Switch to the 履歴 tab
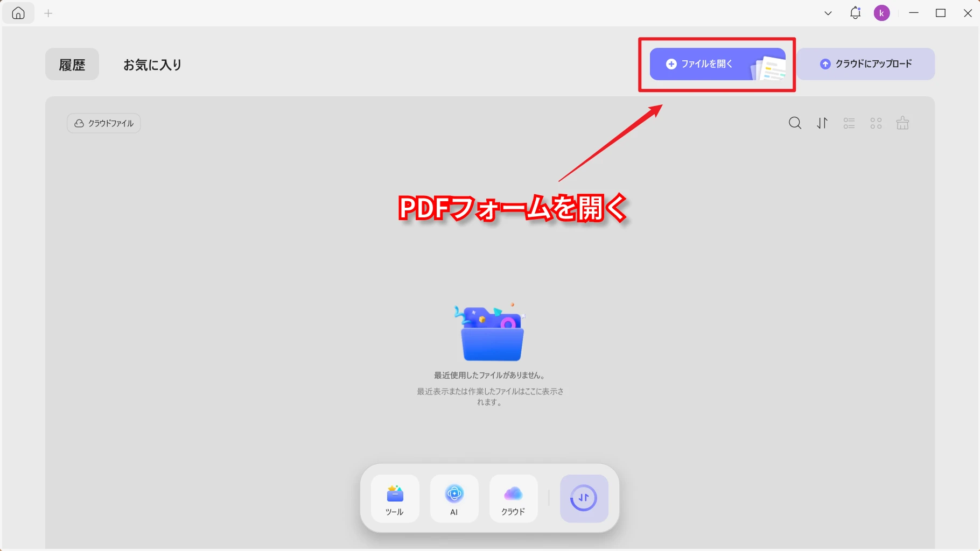The width and height of the screenshot is (980, 551). click(72, 65)
